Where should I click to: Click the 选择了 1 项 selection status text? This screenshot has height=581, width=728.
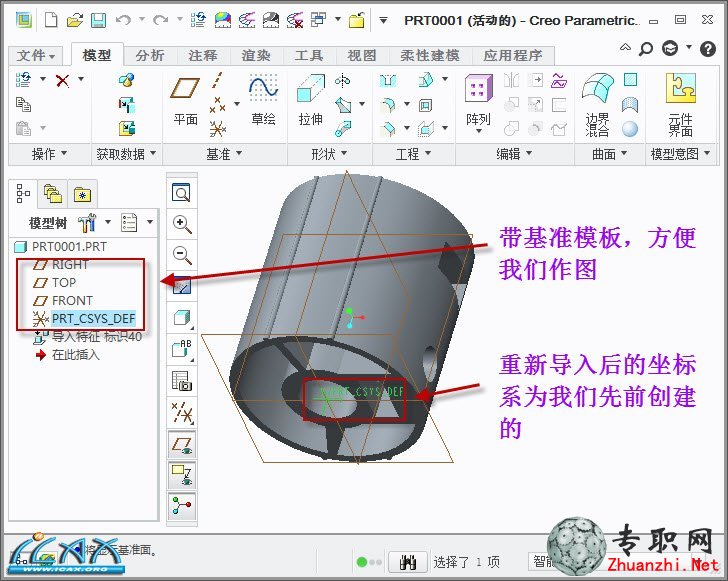(x=466, y=562)
